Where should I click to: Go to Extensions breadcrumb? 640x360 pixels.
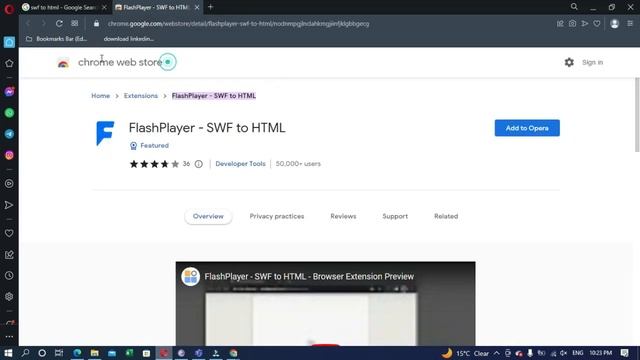[141, 96]
